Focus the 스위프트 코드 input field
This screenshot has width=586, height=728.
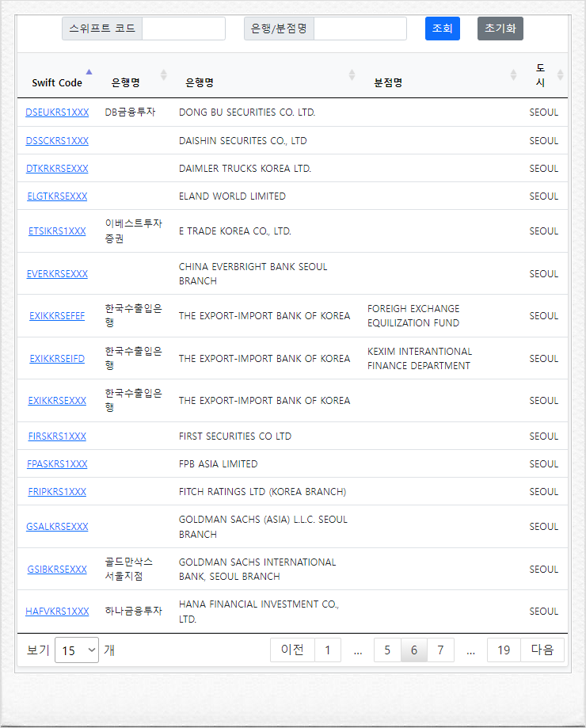point(183,29)
